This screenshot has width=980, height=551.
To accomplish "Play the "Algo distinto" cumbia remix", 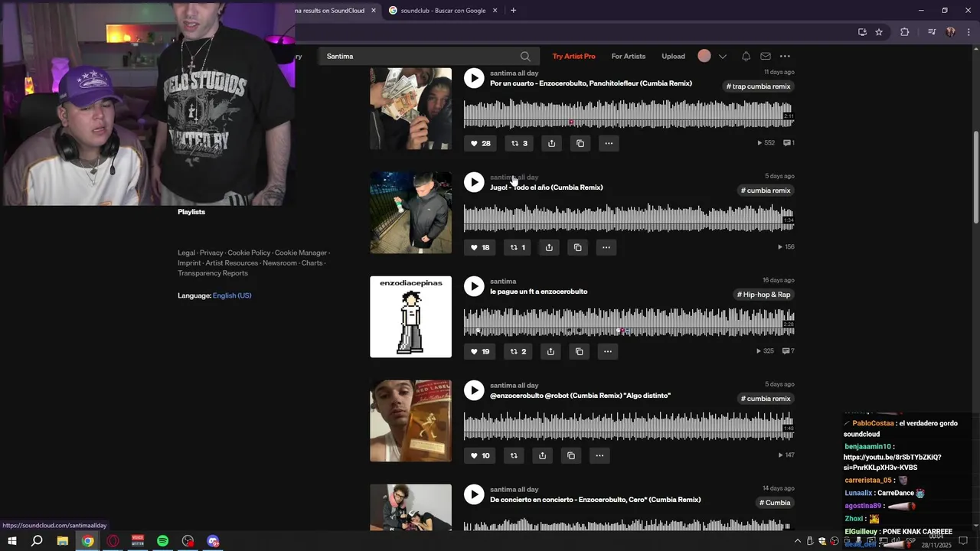I will pos(474,390).
